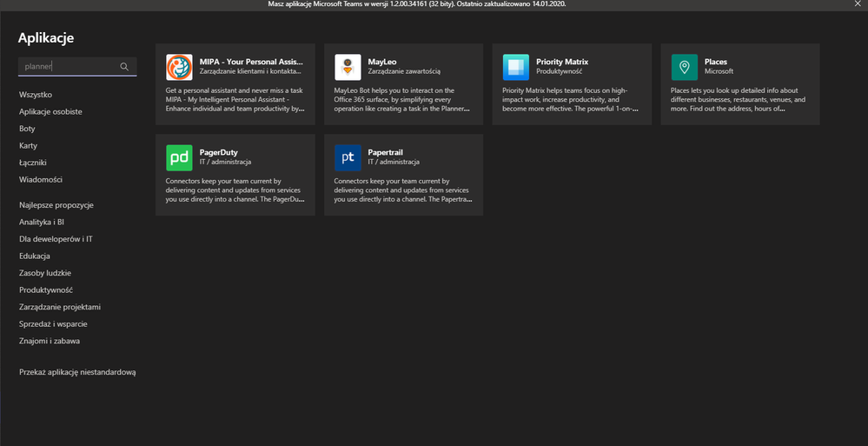Viewport: 868px width, 446px height.
Task: Filter apps by Wiadomości
Action: (41, 179)
